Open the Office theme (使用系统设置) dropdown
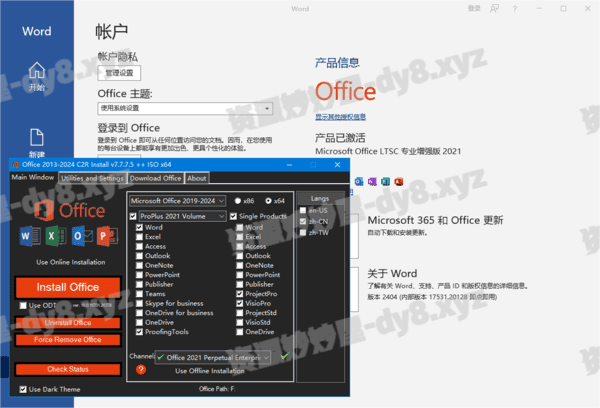This screenshot has width=600, height=408. pos(185,108)
